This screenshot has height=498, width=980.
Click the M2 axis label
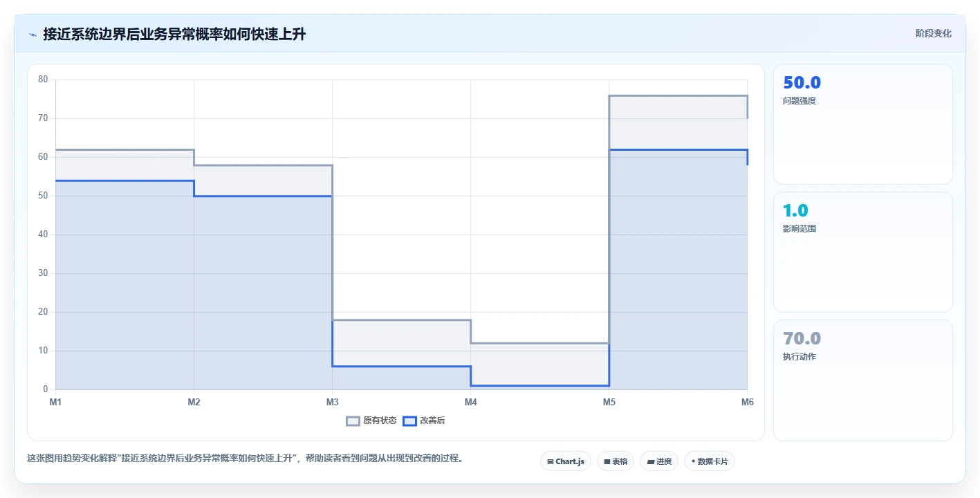click(194, 402)
